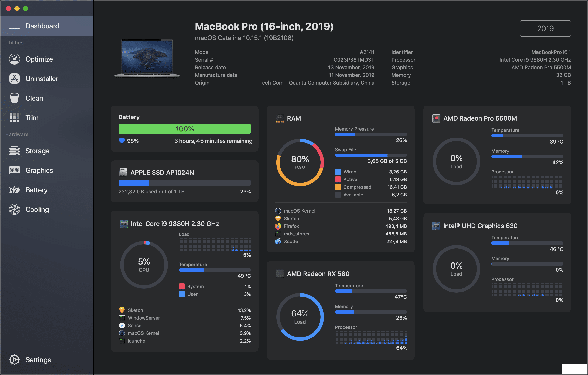This screenshot has height=375, width=588.
Task: Click the CPU Load history graph
Action: (x=215, y=245)
